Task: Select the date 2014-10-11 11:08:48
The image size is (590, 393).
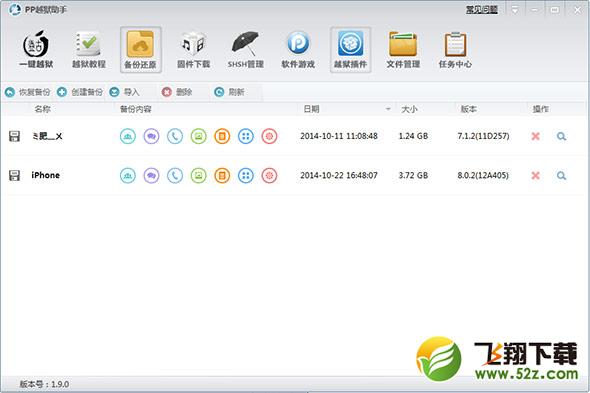Action: pyautogui.click(x=339, y=136)
